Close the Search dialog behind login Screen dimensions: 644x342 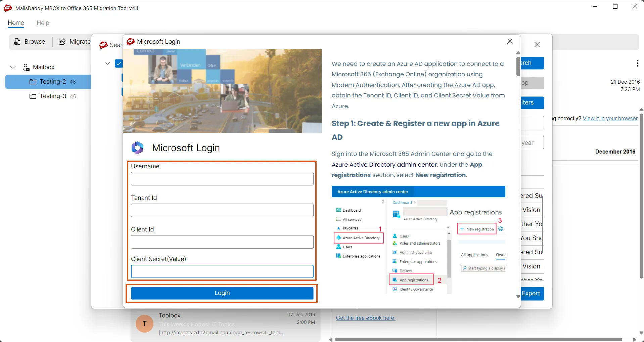click(537, 45)
